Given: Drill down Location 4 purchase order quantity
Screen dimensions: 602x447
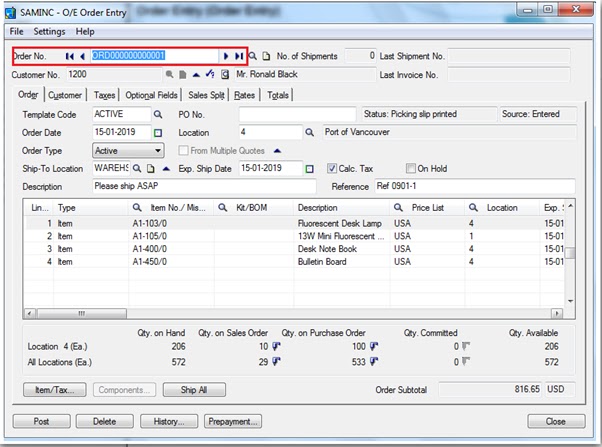Looking at the screenshot, I should coord(374,346).
